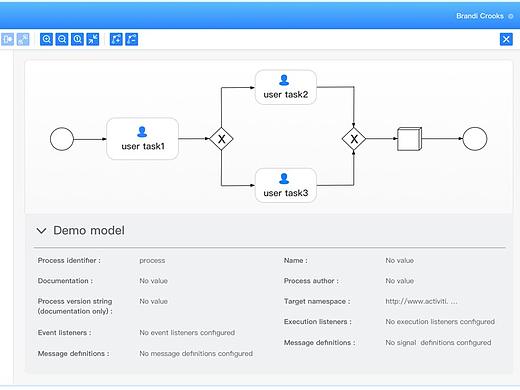Select the end event circle

[x=475, y=139]
